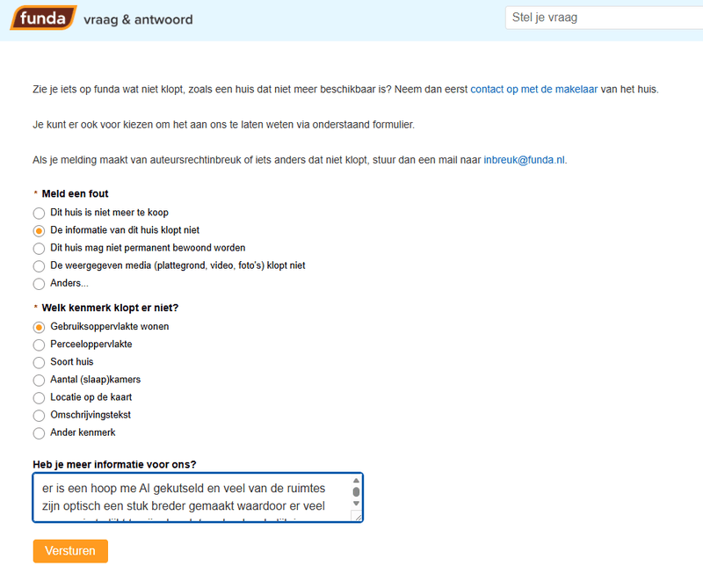Screen dimensions: 703x588
Task: Open the 'vraag & antwoord' header link
Action: (x=138, y=19)
